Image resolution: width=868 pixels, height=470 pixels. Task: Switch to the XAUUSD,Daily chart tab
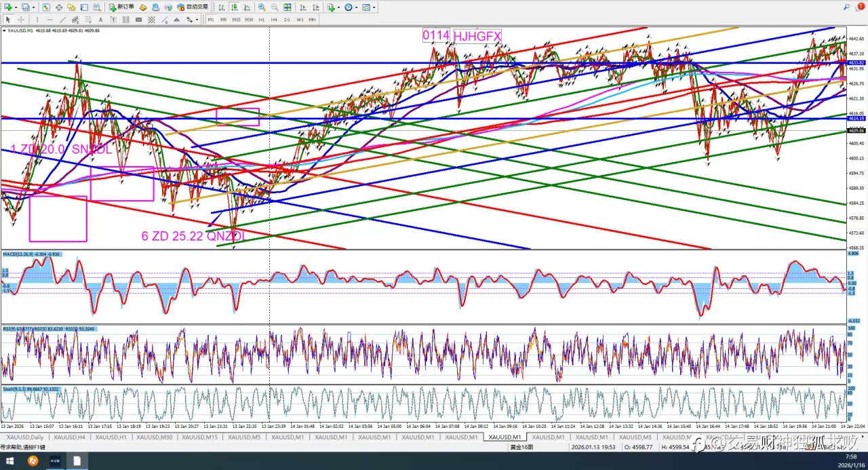pos(25,437)
